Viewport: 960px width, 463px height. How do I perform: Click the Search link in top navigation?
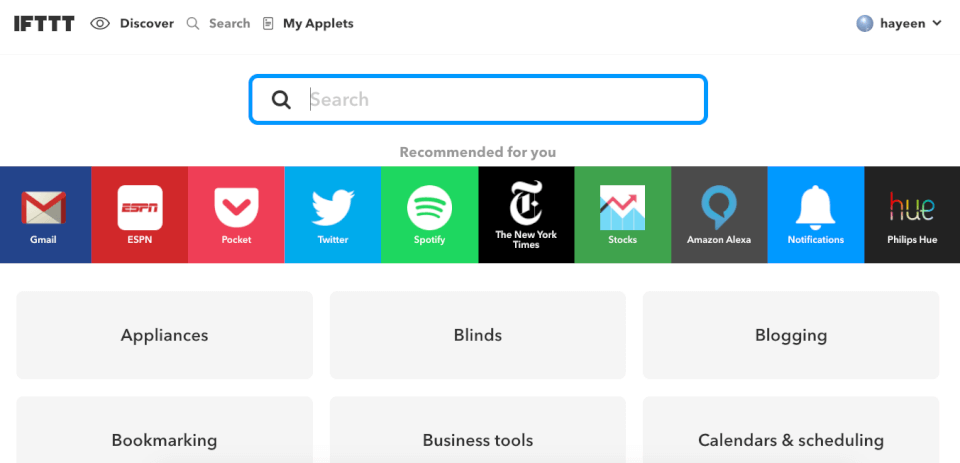219,24
